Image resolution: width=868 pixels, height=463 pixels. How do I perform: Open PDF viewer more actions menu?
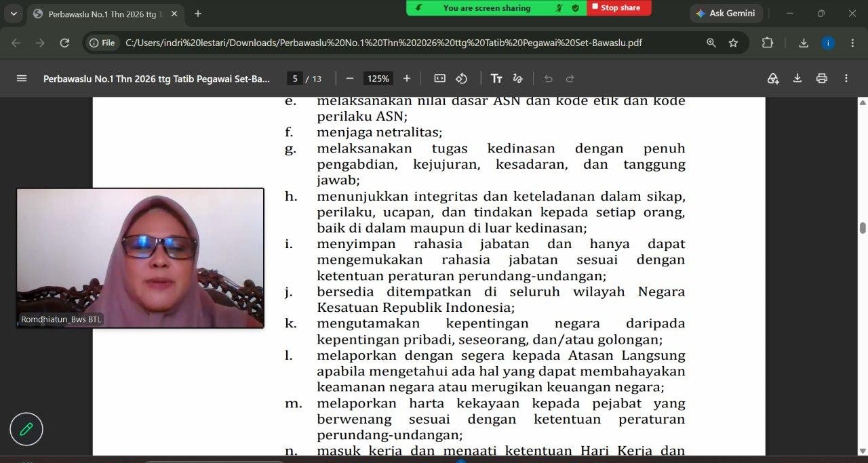click(x=846, y=79)
